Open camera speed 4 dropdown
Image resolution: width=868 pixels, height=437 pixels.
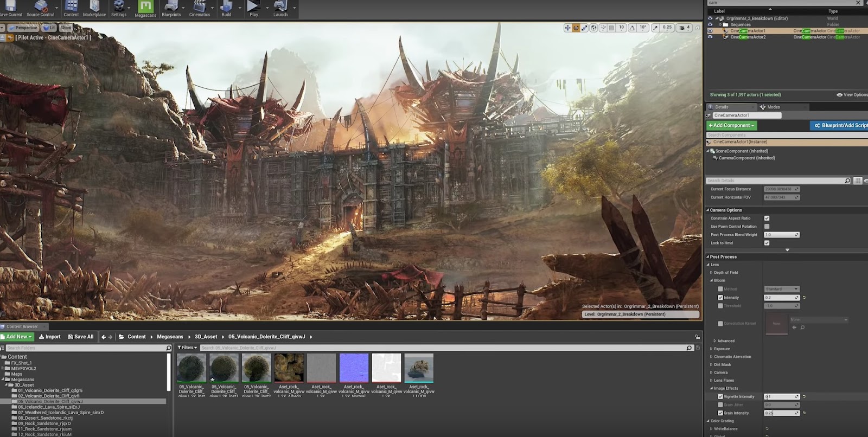coord(685,28)
